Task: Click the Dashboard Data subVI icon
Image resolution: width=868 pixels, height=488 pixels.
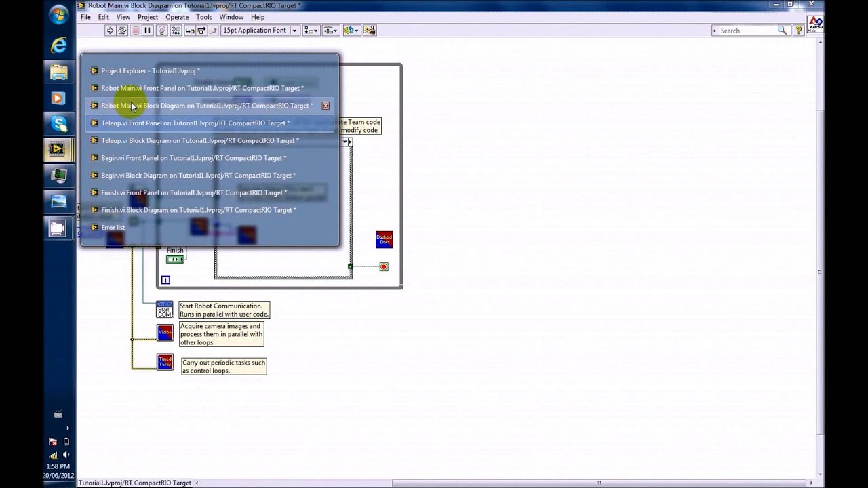Action: pyautogui.click(x=384, y=239)
